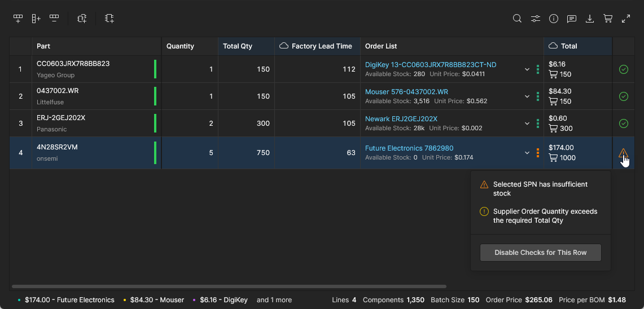Click green check status for Panasonic row

(x=624, y=123)
